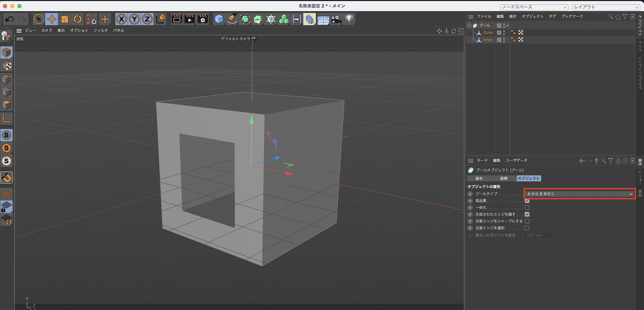Select the Rotate tool in the top toolbar
The height and width of the screenshot is (310, 644).
(78, 19)
